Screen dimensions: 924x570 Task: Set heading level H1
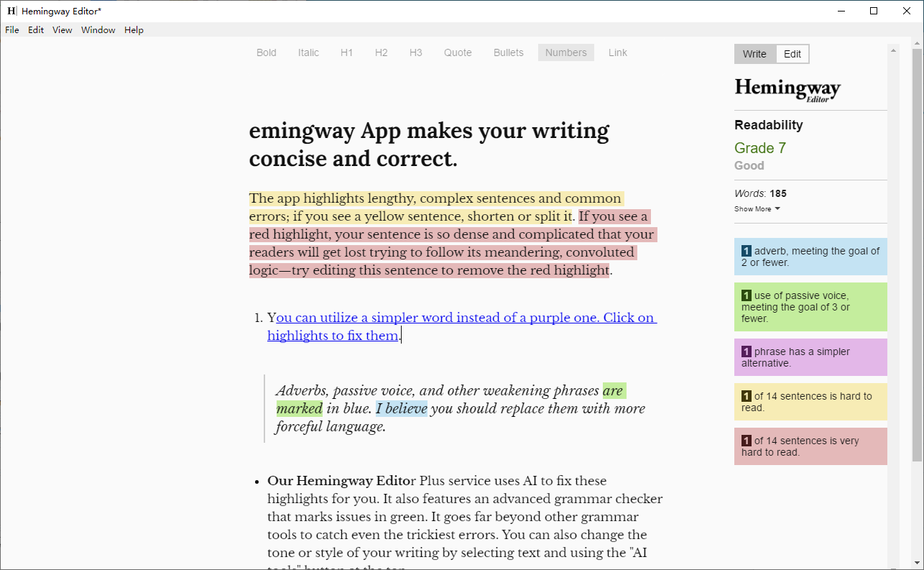pyautogui.click(x=347, y=52)
